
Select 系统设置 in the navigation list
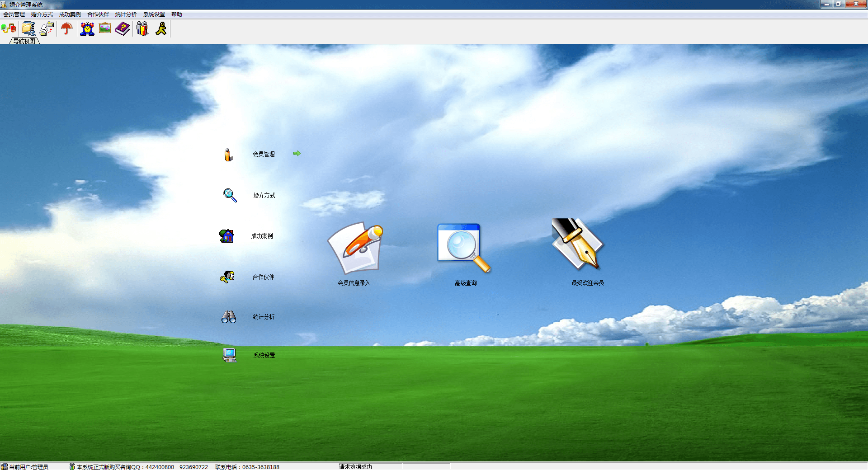(x=264, y=355)
